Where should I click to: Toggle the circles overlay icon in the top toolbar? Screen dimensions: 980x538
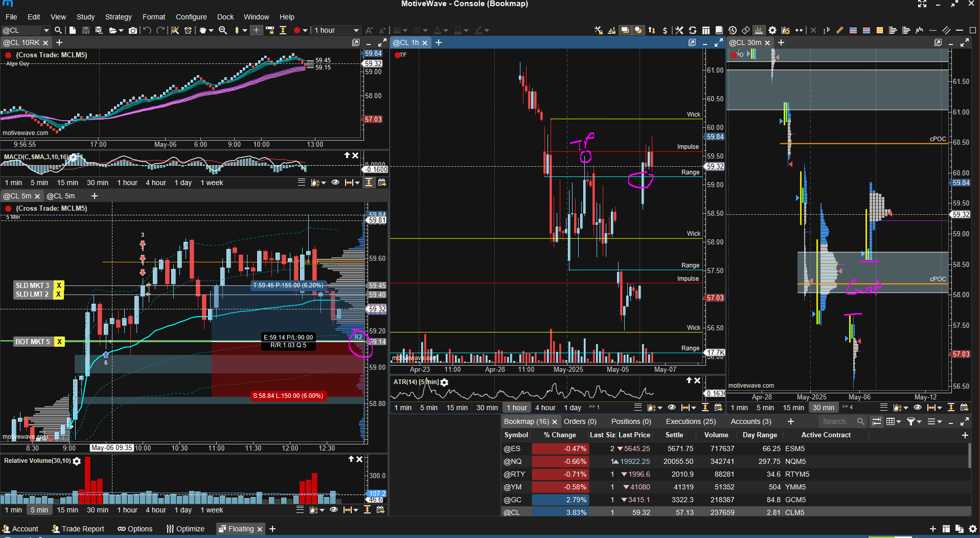638,30
